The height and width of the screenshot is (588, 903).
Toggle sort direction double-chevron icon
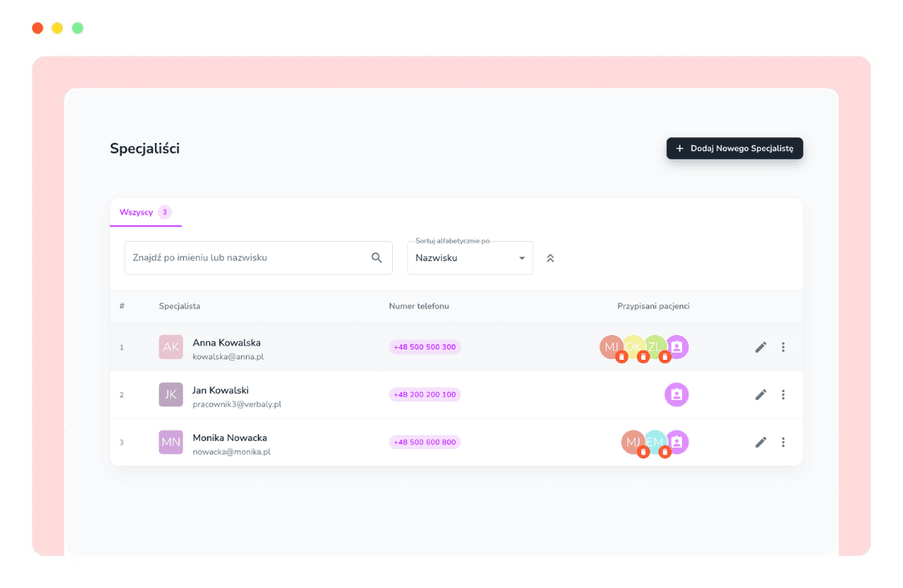(550, 258)
